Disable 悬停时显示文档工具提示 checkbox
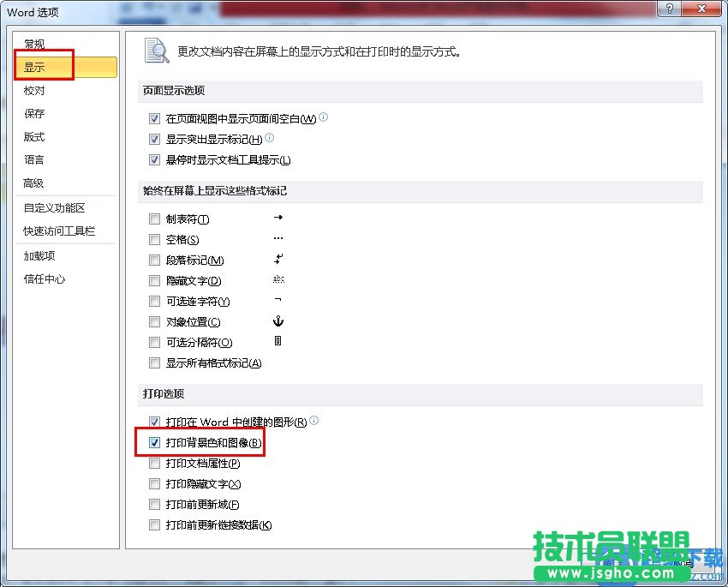 pos(155,159)
